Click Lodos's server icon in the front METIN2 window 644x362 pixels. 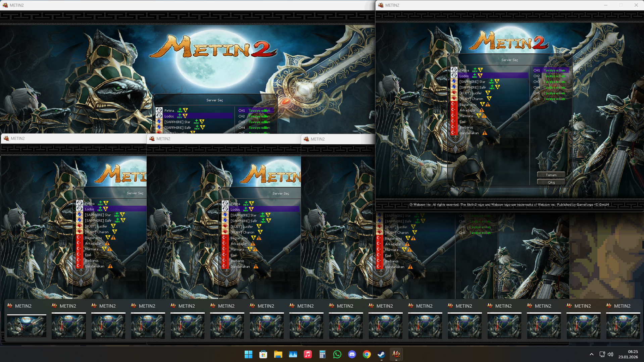click(x=454, y=76)
